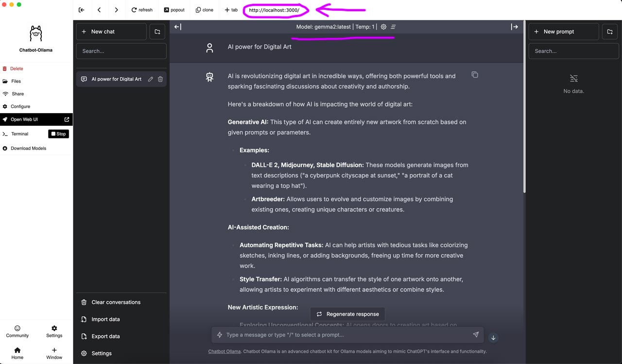Open the page in a popout window
Viewport: 622px width, 364px height.
coord(174,10)
